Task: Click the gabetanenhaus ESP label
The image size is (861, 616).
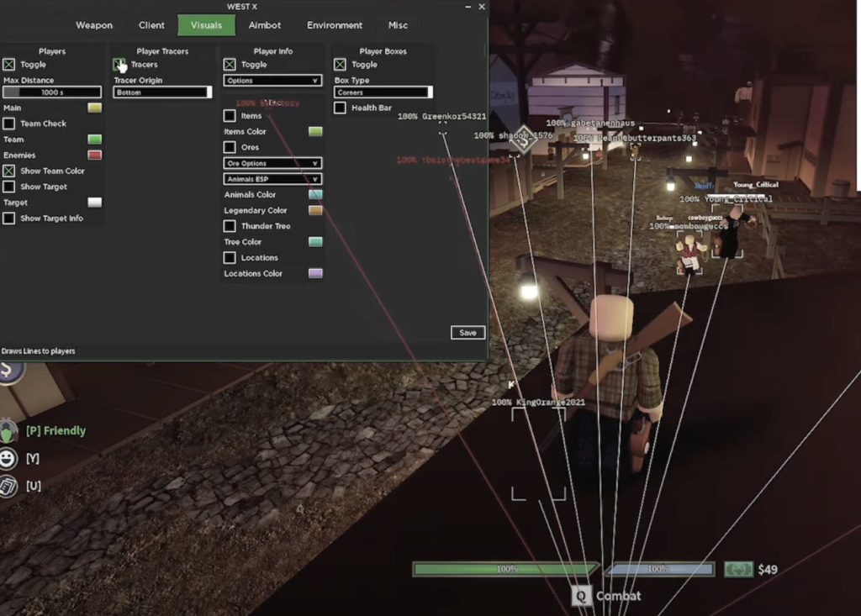Action: pos(590,123)
